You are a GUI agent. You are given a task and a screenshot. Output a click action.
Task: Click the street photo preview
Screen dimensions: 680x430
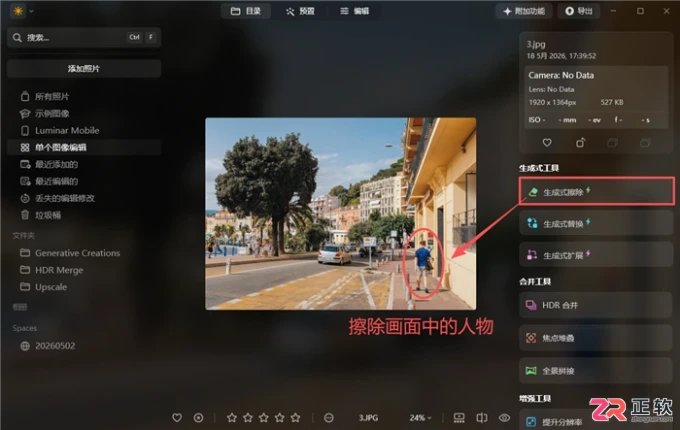tap(340, 214)
